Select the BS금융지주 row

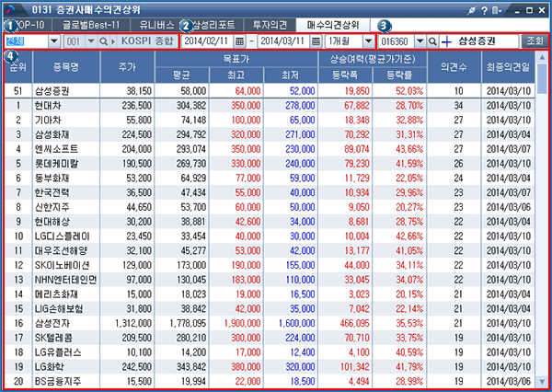coord(270,381)
